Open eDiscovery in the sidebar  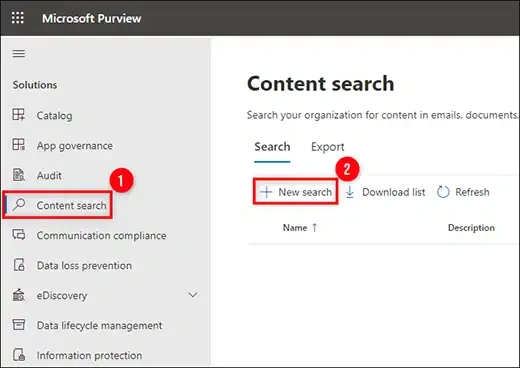(x=62, y=295)
